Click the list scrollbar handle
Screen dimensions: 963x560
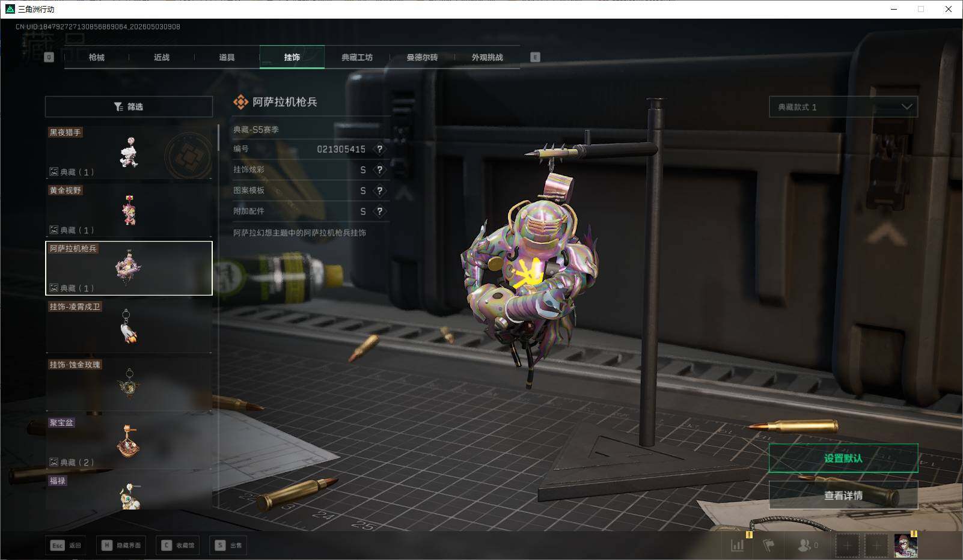pyautogui.click(x=218, y=138)
